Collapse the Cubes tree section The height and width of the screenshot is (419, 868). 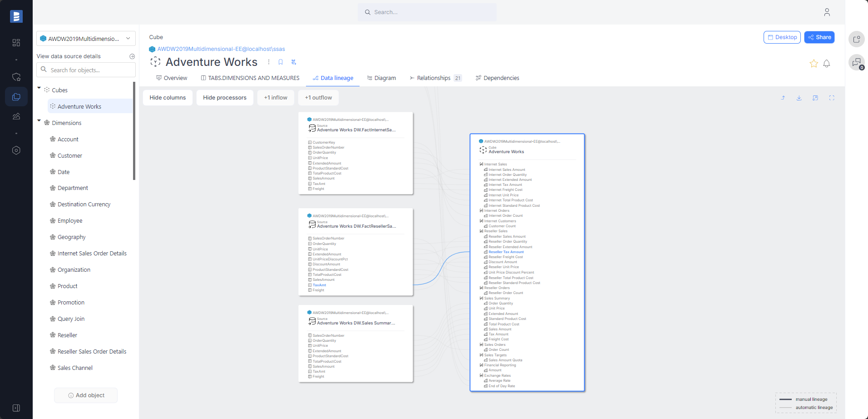tap(39, 88)
